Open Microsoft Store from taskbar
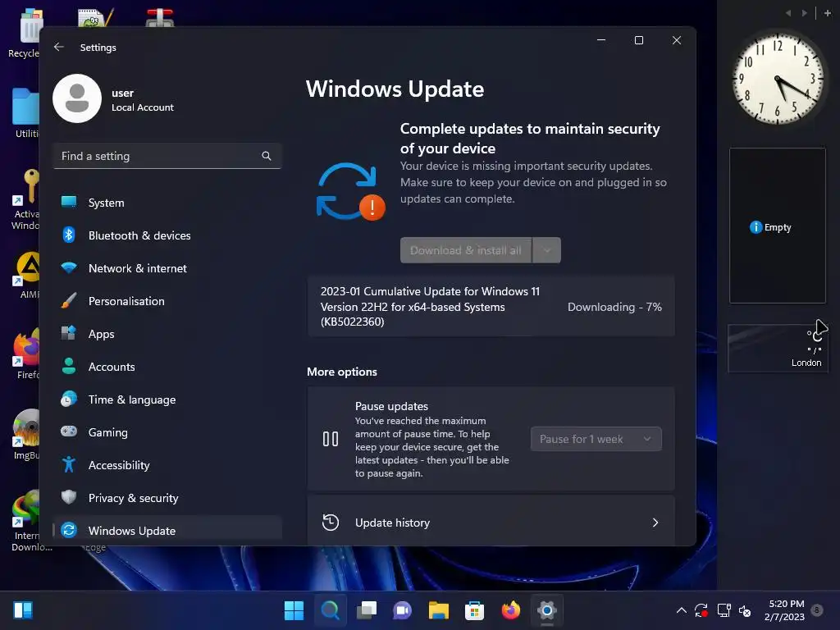The width and height of the screenshot is (840, 630). coord(475,610)
